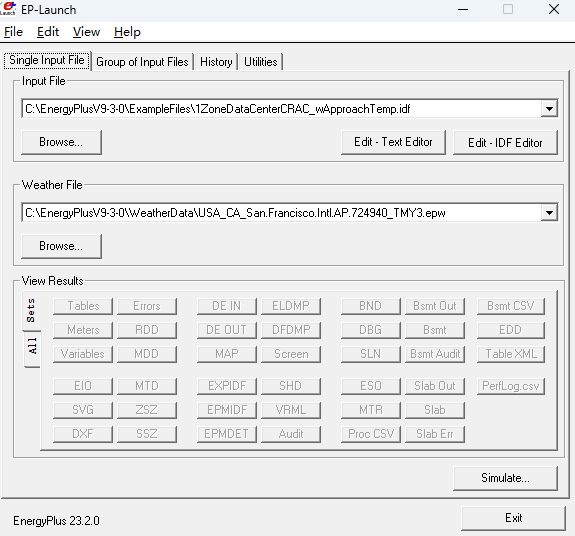This screenshot has height=536, width=575.
Task: Select the vertical All tab in View Results
Action: pos(32,346)
